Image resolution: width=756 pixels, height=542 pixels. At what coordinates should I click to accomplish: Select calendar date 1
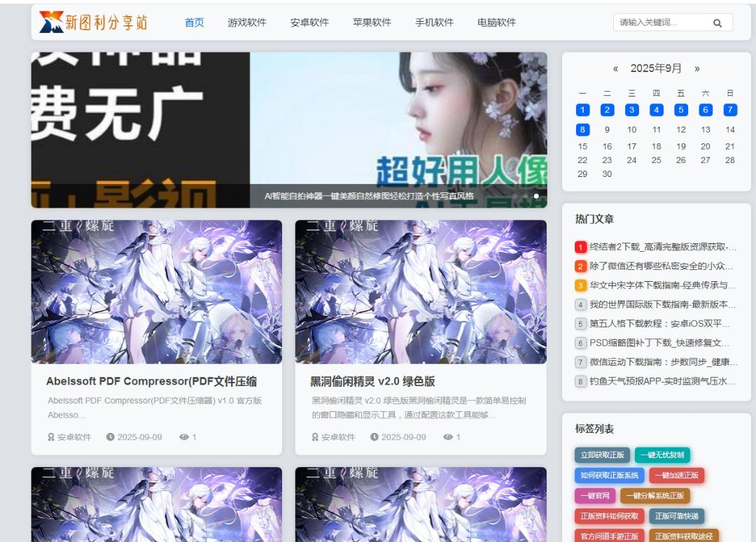582,110
